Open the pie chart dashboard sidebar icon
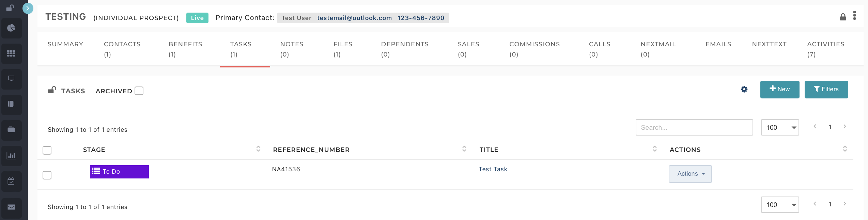 11,28
